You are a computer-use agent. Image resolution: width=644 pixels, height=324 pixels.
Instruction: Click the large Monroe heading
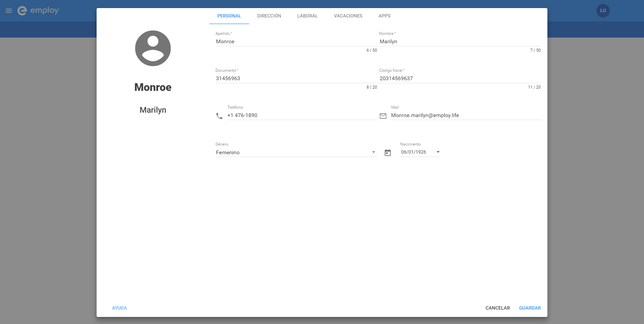pos(153,87)
